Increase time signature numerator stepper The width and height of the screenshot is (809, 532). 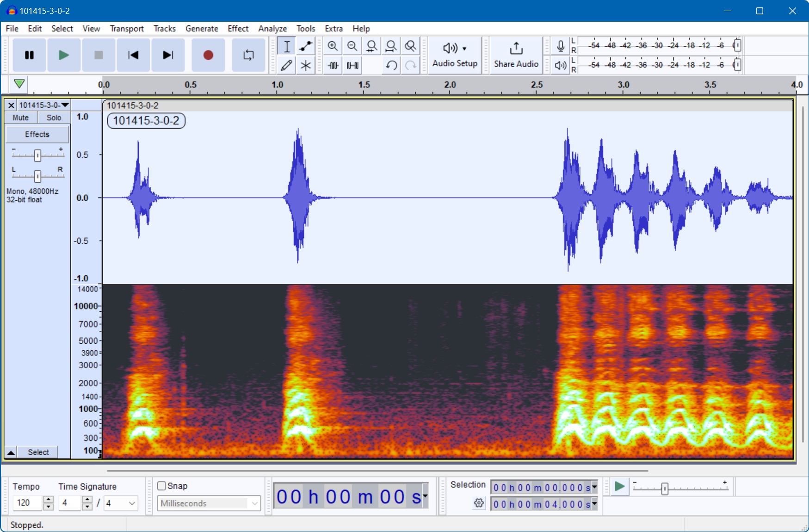click(87, 499)
